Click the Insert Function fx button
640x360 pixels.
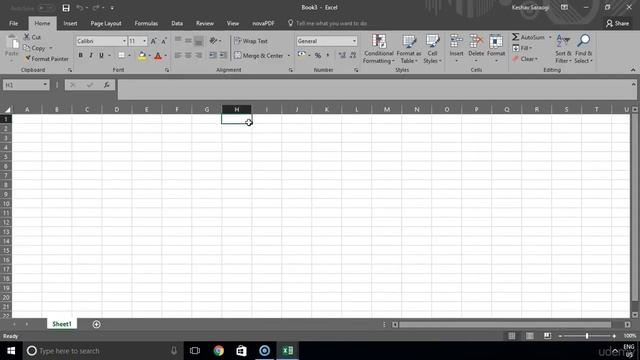pyautogui.click(x=107, y=85)
